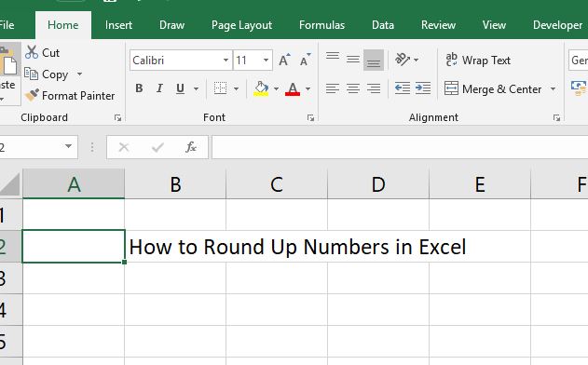Click the Enter checkmark in formula bar
588x365 pixels.
pyautogui.click(x=157, y=147)
